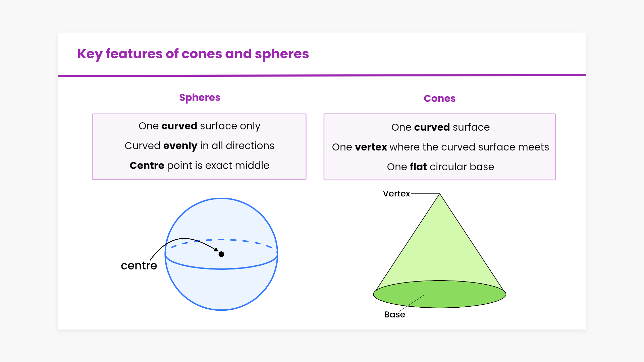Click the 'Base' label below the cone
This screenshot has width=644, height=362.
(x=394, y=315)
